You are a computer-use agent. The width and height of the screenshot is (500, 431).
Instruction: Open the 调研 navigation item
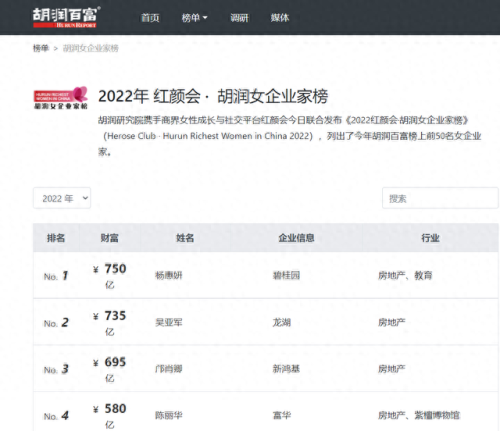(x=239, y=18)
